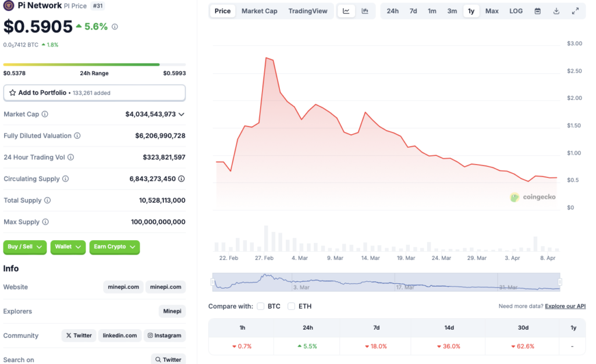Open the Instagram community link
The width and height of the screenshot is (596, 364).
click(x=165, y=336)
